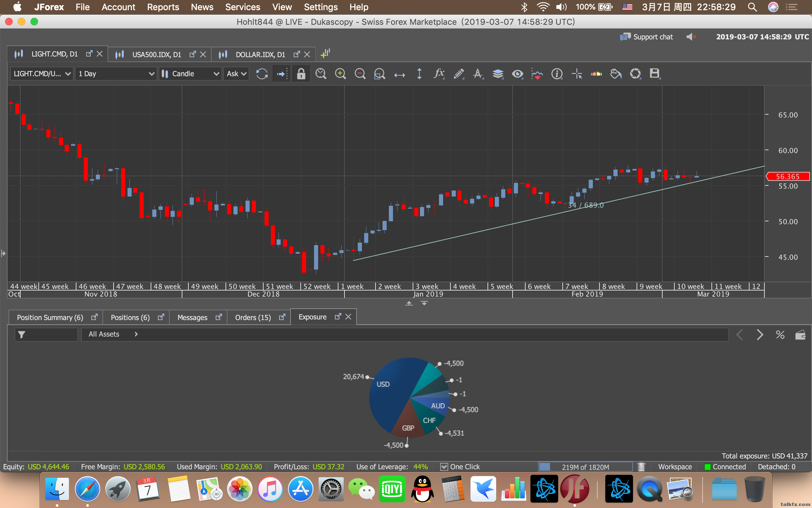This screenshot has height=508, width=812.
Task: Click the camera aperture snapshot icon
Action: pyautogui.click(x=635, y=74)
